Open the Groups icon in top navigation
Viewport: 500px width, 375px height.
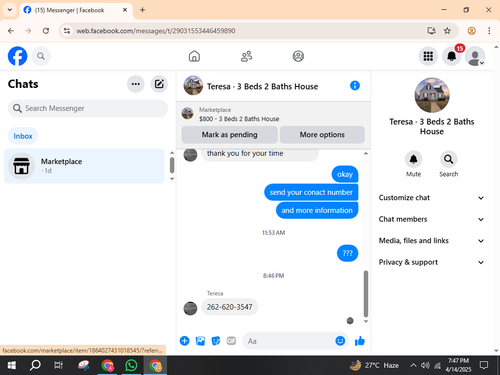(298, 56)
